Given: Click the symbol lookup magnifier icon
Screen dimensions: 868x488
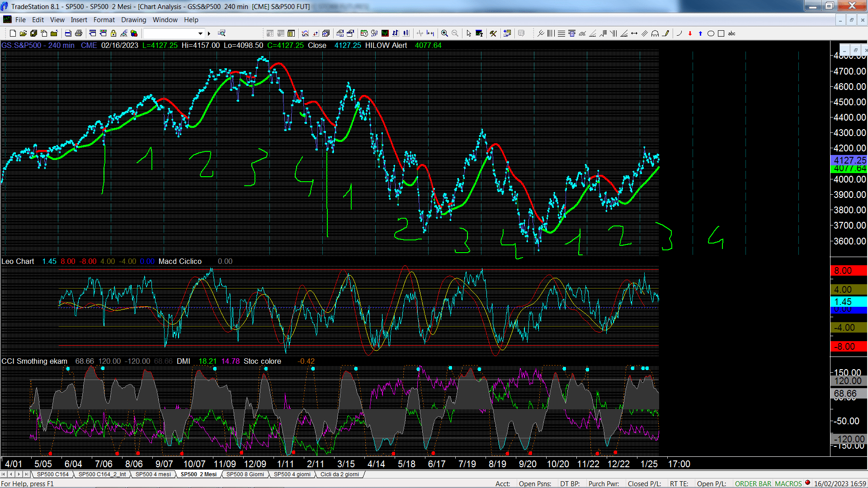Looking at the screenshot, I should pyautogui.click(x=222, y=33).
